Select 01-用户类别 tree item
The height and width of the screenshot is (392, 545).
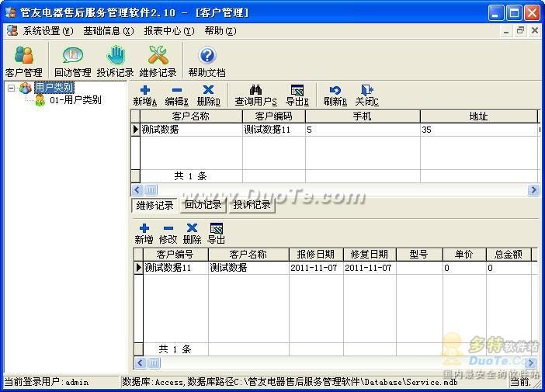pyautogui.click(x=75, y=100)
